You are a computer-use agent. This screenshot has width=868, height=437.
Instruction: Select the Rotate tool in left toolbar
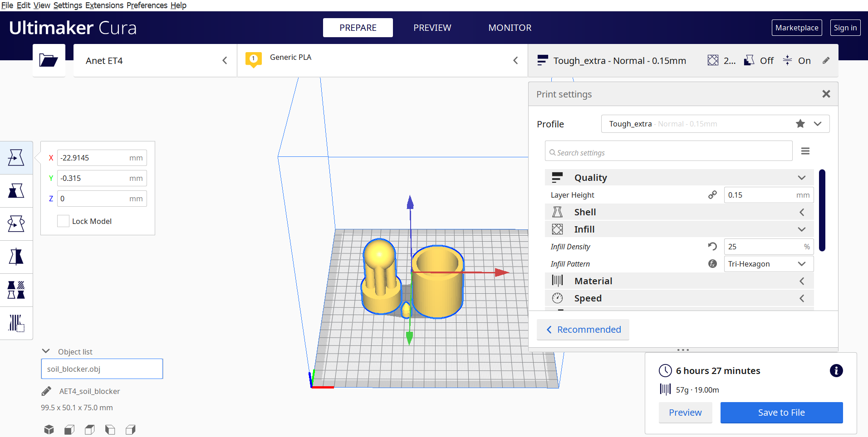click(16, 224)
